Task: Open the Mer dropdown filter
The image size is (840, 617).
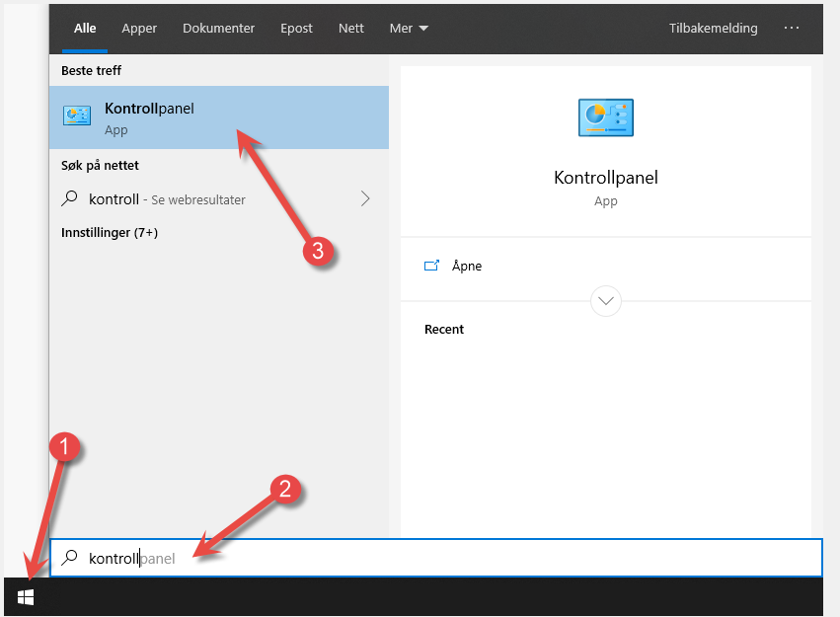Action: pos(409,28)
